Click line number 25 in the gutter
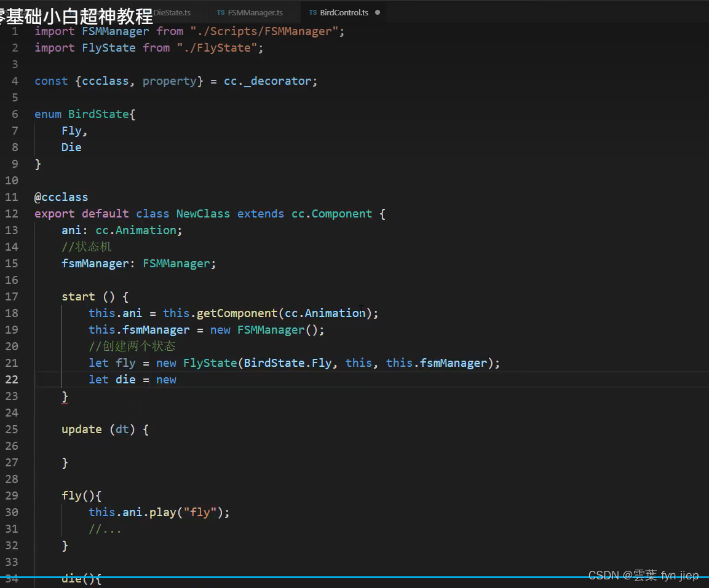709x588 pixels. click(12, 429)
